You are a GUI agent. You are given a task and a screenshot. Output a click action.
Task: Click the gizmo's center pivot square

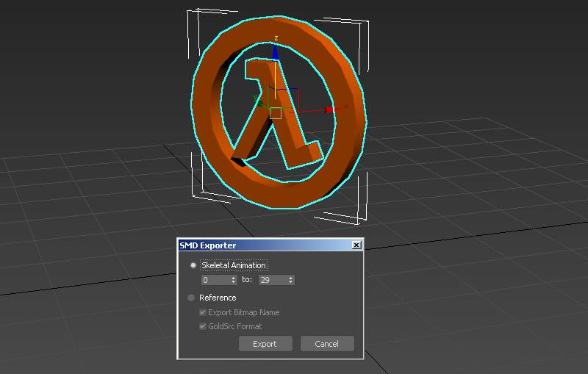pyautogui.click(x=276, y=112)
